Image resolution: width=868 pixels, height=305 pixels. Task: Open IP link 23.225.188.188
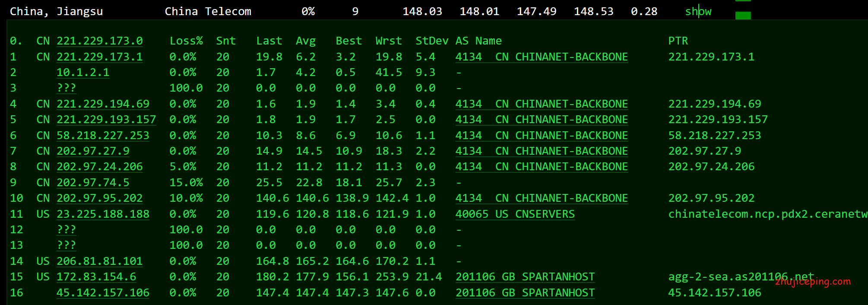click(103, 214)
